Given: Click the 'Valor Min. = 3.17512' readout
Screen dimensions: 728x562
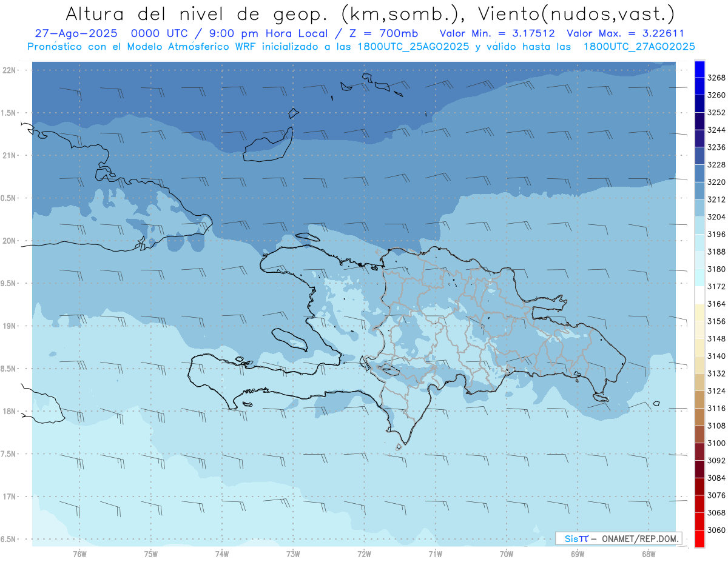Looking at the screenshot, I should point(499,33).
